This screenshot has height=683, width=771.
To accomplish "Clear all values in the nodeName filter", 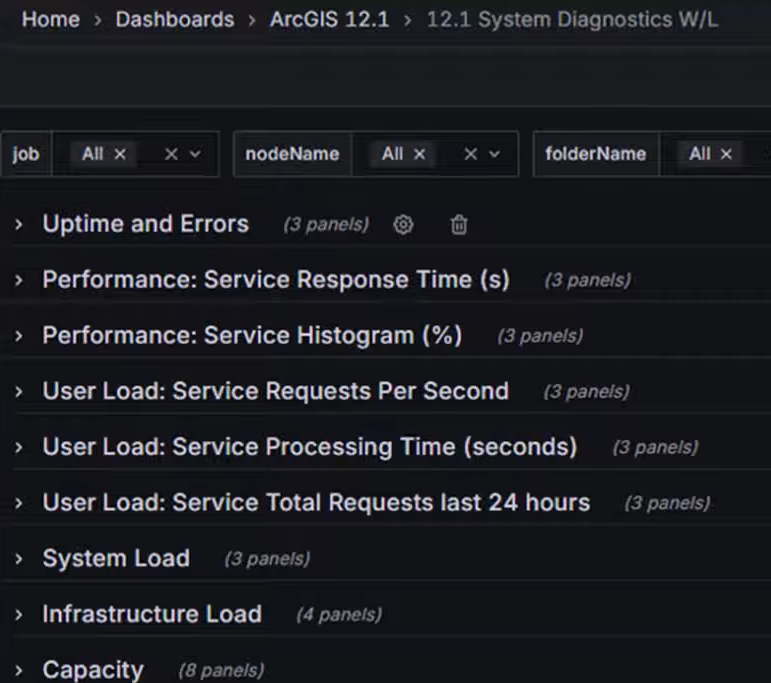I will (471, 154).
